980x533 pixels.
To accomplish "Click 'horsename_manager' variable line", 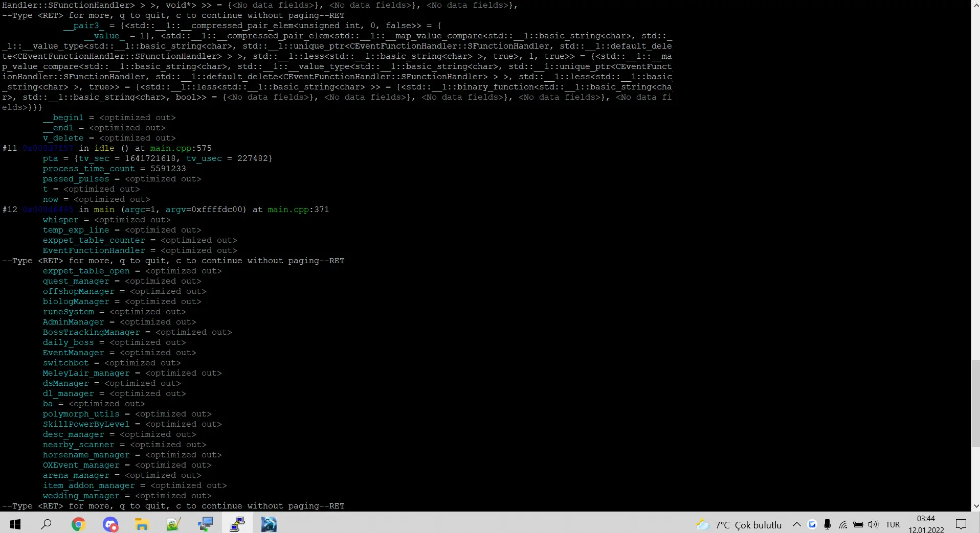I will 132,455.
